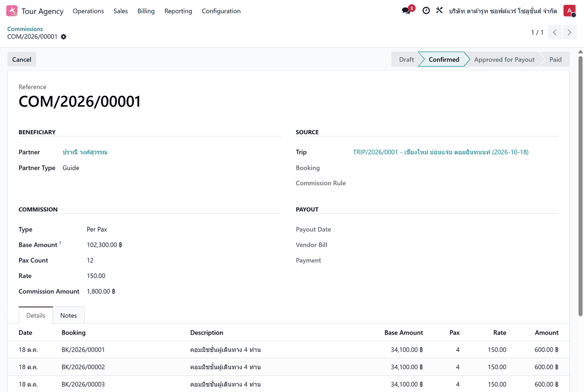Image resolution: width=584 pixels, height=392 pixels.
Task: Click the Description column header
Action: pyautogui.click(x=207, y=333)
